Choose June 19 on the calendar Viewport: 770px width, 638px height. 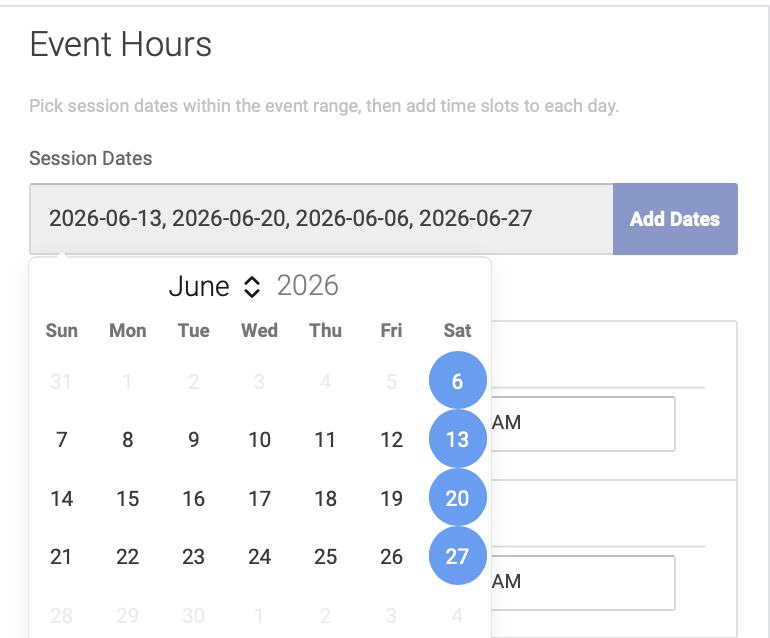[391, 498]
